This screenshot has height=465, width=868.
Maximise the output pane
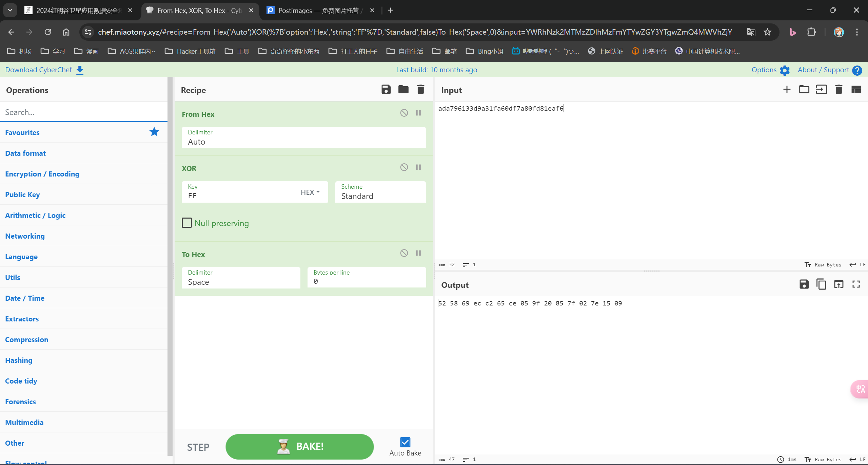856,284
